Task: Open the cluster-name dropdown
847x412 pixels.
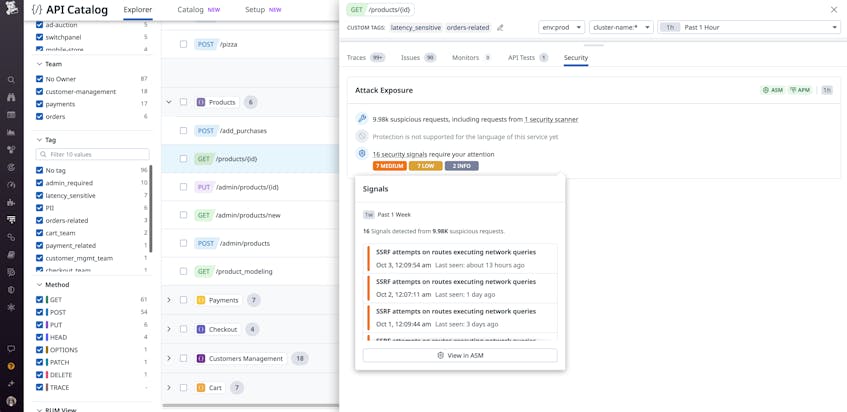Action: (x=621, y=27)
